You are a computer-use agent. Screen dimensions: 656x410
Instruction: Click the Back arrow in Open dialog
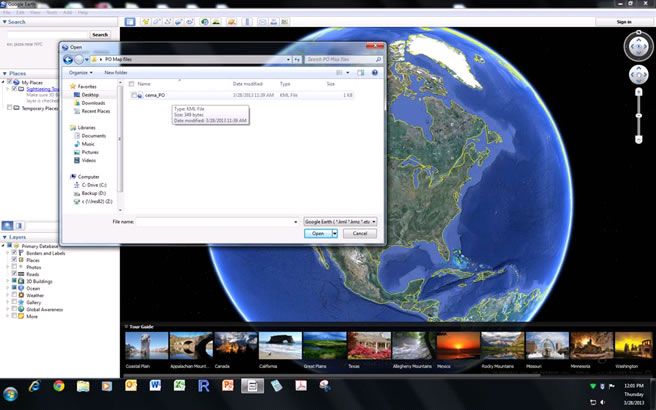68,60
